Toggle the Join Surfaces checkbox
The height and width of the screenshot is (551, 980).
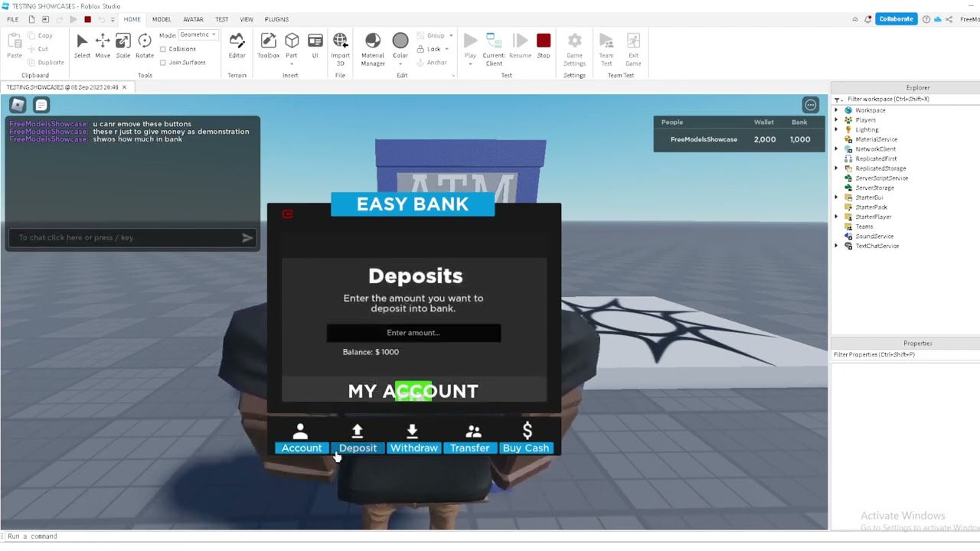click(x=163, y=63)
